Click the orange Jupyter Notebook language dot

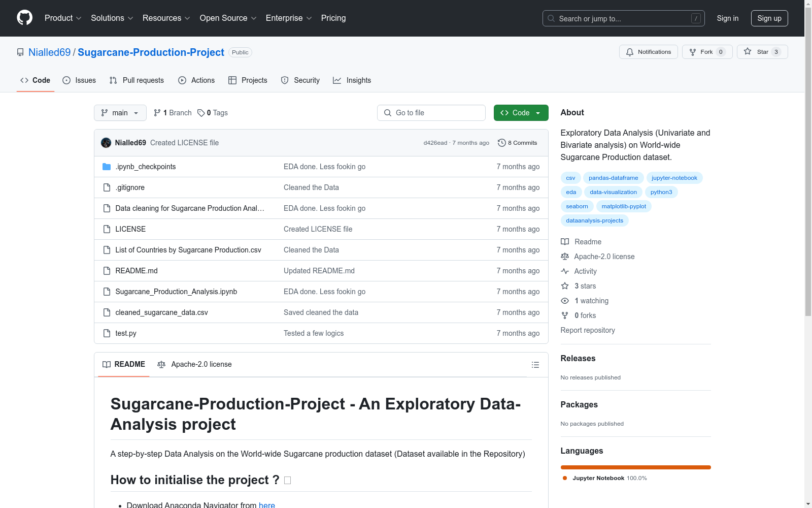[x=565, y=478]
